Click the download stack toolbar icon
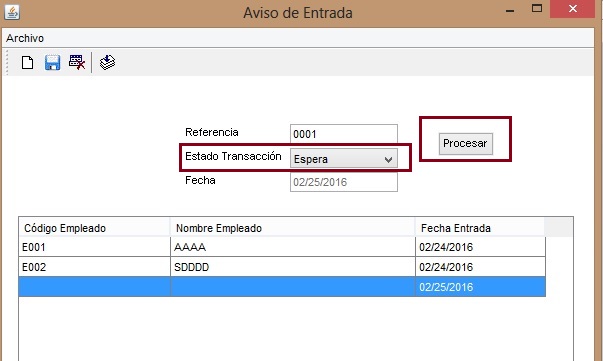The height and width of the screenshot is (361, 603). click(x=107, y=62)
